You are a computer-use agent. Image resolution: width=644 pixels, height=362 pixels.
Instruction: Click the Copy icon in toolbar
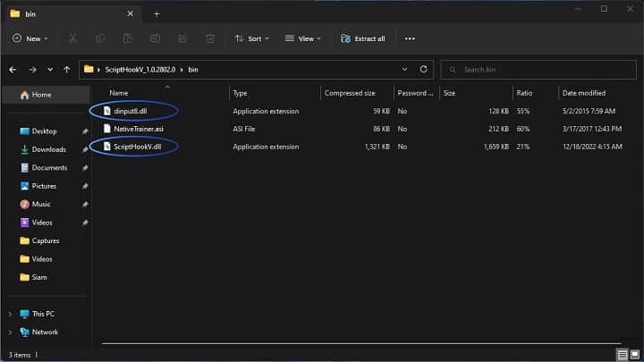(100, 38)
